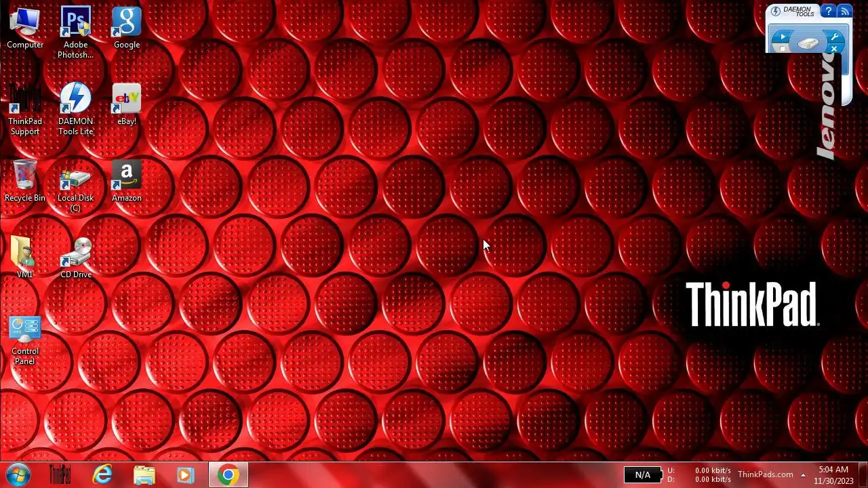Image resolution: width=868 pixels, height=488 pixels.
Task: Launch Internet Explorer from the taskbar
Action: pyautogui.click(x=102, y=475)
